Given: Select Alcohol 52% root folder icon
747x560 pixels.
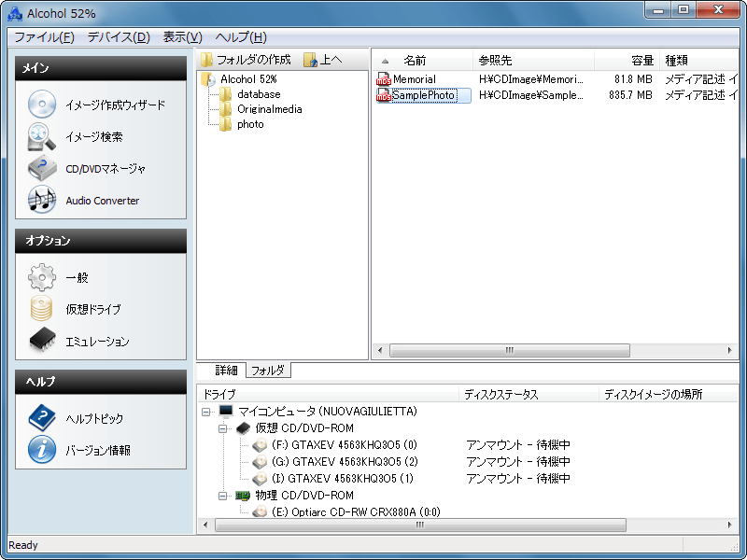Looking at the screenshot, I should tap(208, 79).
